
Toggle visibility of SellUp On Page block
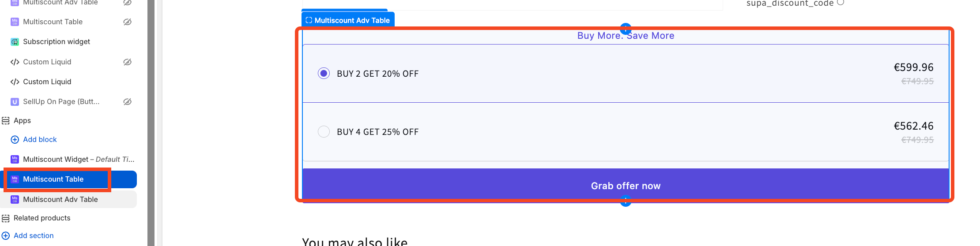tap(128, 102)
